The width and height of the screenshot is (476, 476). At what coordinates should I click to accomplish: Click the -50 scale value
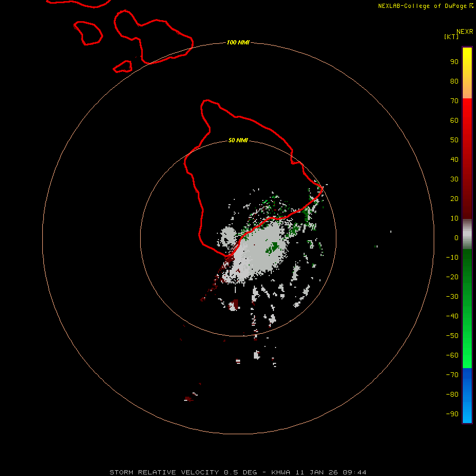tap(452, 335)
